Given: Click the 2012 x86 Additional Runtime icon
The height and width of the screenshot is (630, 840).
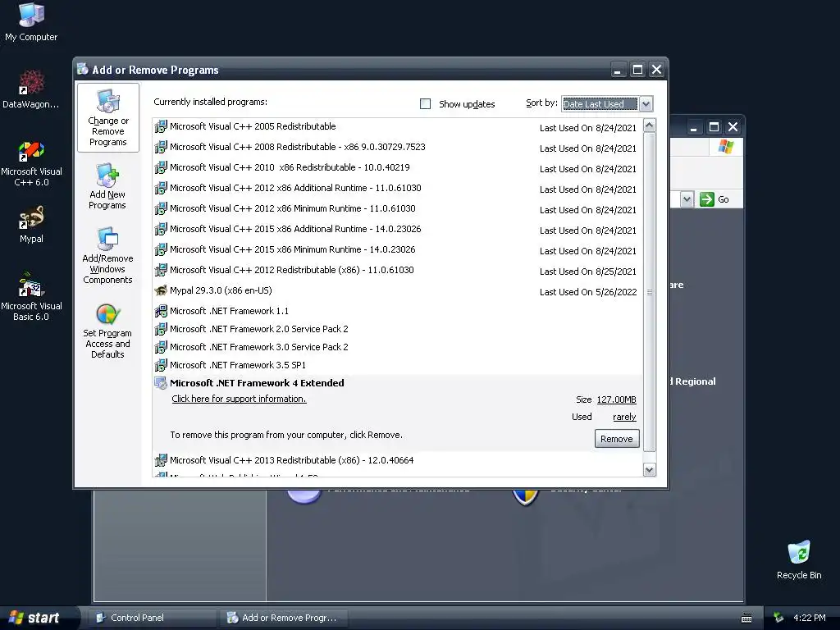Looking at the screenshot, I should click(x=161, y=188).
